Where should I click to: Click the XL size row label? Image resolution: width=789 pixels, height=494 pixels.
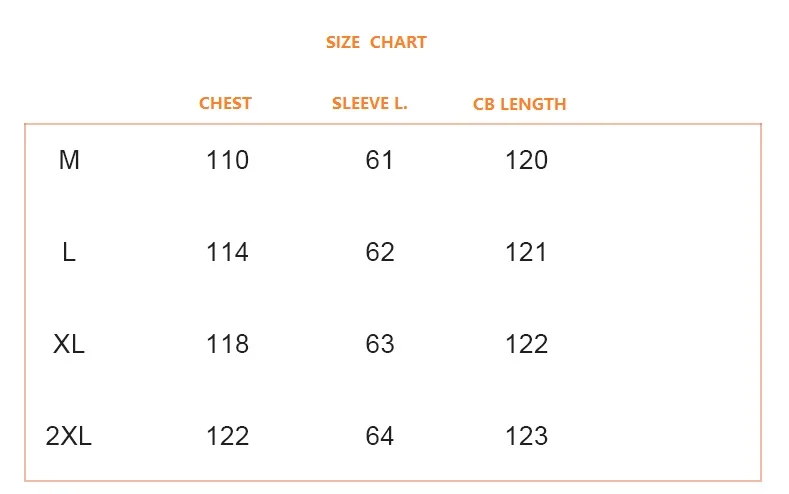coord(69,344)
